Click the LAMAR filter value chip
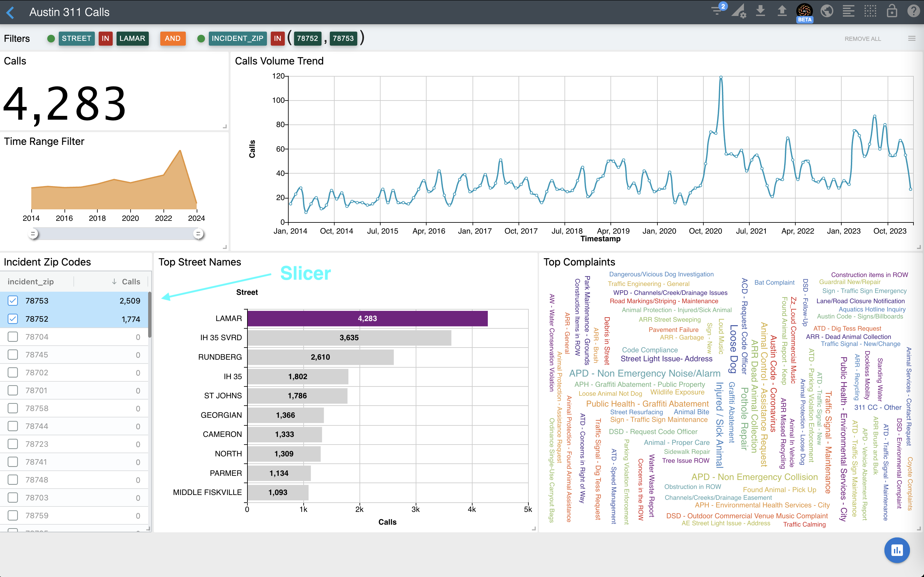Image resolution: width=924 pixels, height=577 pixels. (x=132, y=39)
